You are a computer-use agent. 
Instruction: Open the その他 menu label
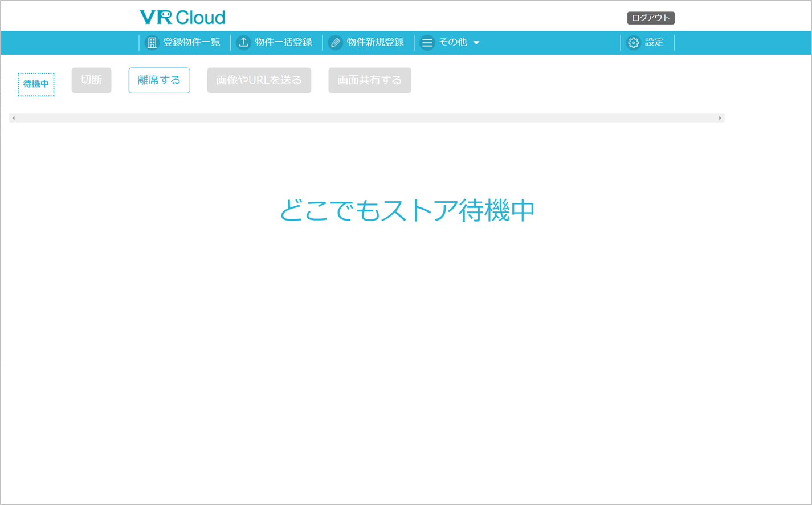(x=452, y=42)
